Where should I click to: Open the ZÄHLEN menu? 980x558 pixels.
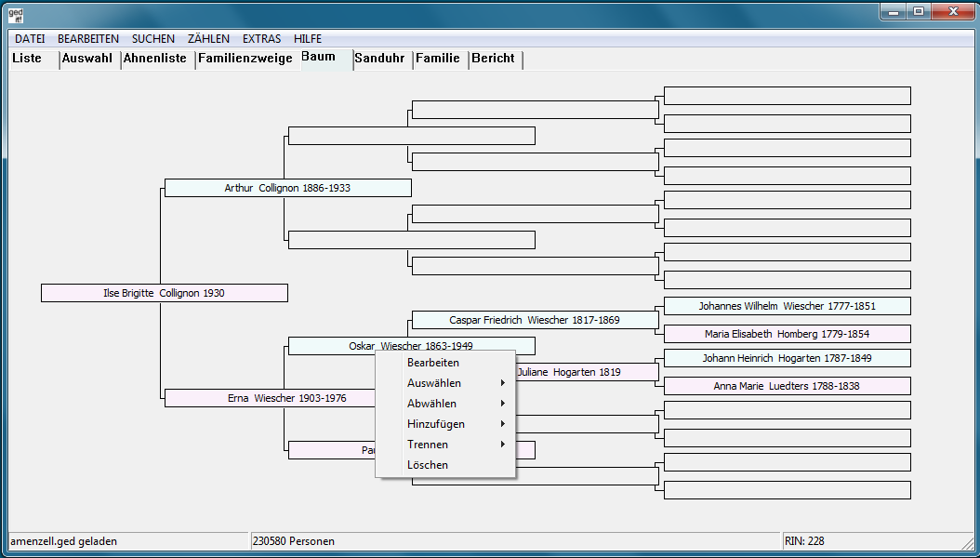pos(209,39)
